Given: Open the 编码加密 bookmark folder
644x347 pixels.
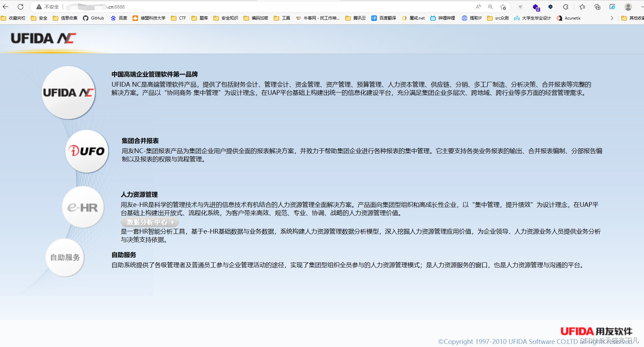Looking at the screenshot, I should click(256, 18).
